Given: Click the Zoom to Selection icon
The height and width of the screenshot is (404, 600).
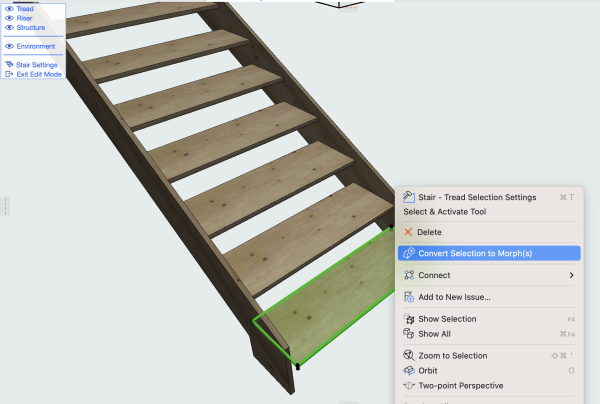Looking at the screenshot, I should pos(408,356).
